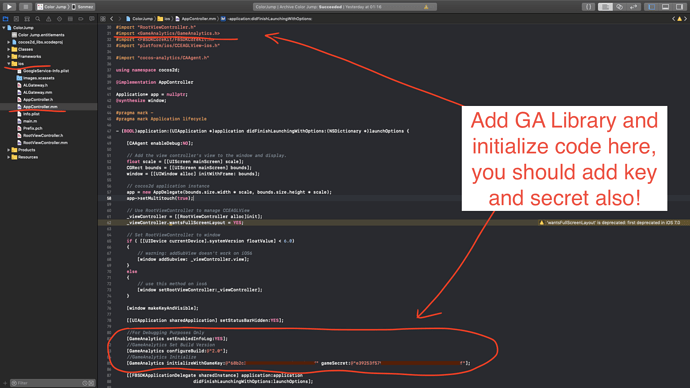This screenshot has width=690, height=388.
Task: Click AppController.mm in jump bar
Action: 196,19
